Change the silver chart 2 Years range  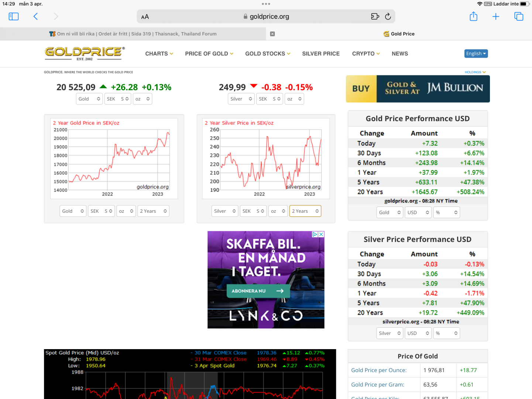[305, 211]
